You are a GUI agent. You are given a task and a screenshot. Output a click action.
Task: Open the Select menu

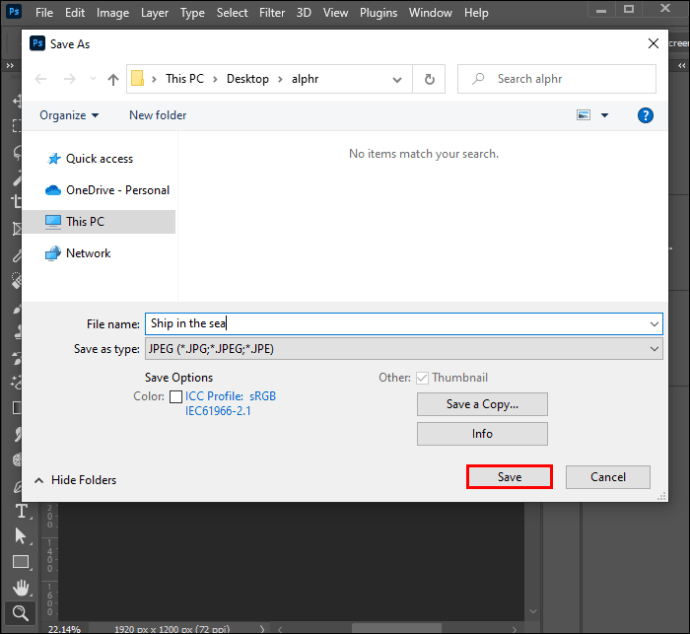tap(232, 13)
